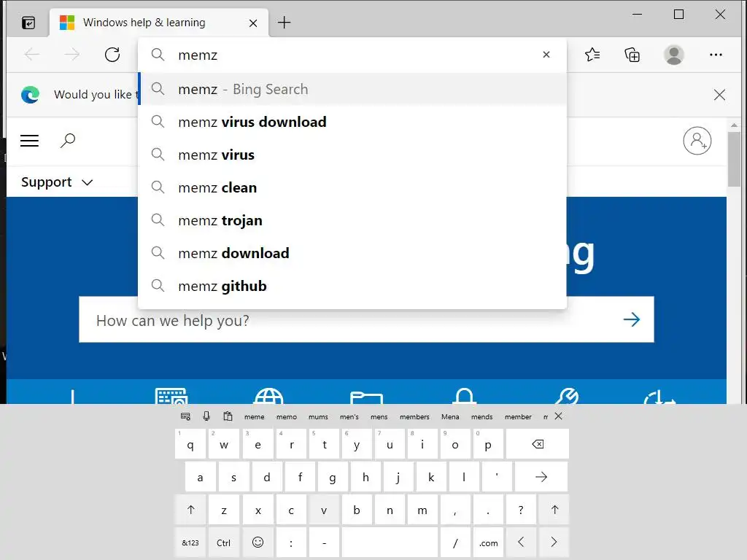Open the page hamburger menu
This screenshot has width=747, height=560.
29,141
